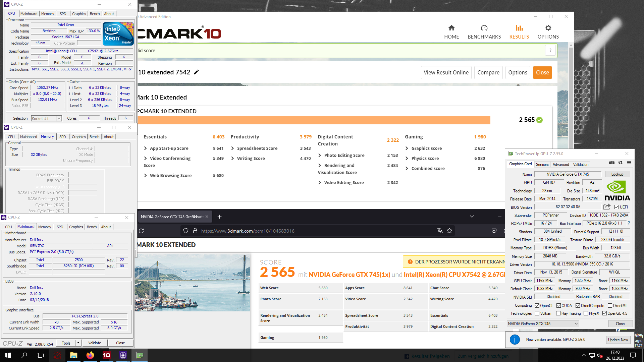Expand Graphics score
Viewport: 644px width, 362px height.
(407, 148)
